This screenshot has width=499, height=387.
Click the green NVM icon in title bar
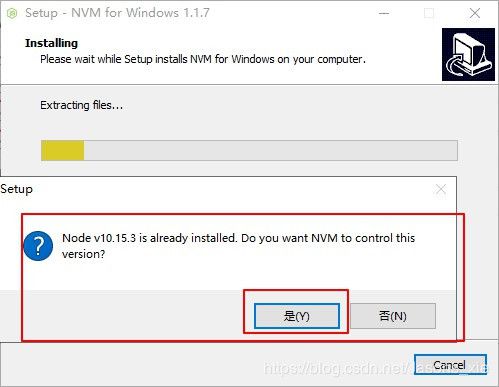pyautogui.click(x=12, y=14)
